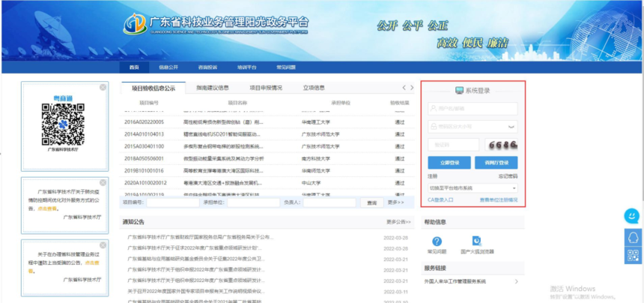Open 咨询投诉 navigation item
The image size is (644, 303).
coord(207,67)
